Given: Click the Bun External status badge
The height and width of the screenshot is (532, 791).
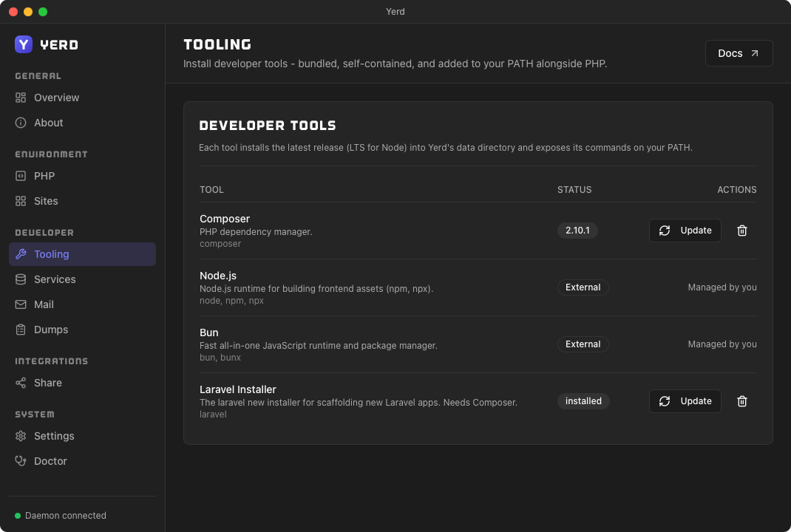Looking at the screenshot, I should point(583,344).
